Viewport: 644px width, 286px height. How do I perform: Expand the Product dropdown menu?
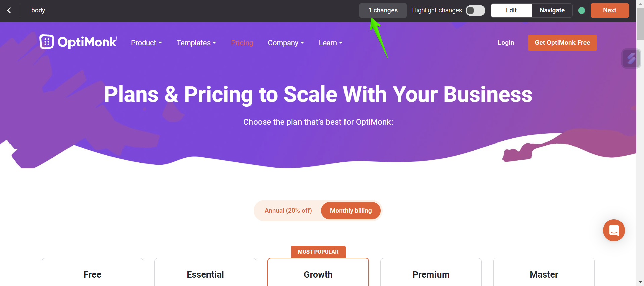tap(146, 43)
